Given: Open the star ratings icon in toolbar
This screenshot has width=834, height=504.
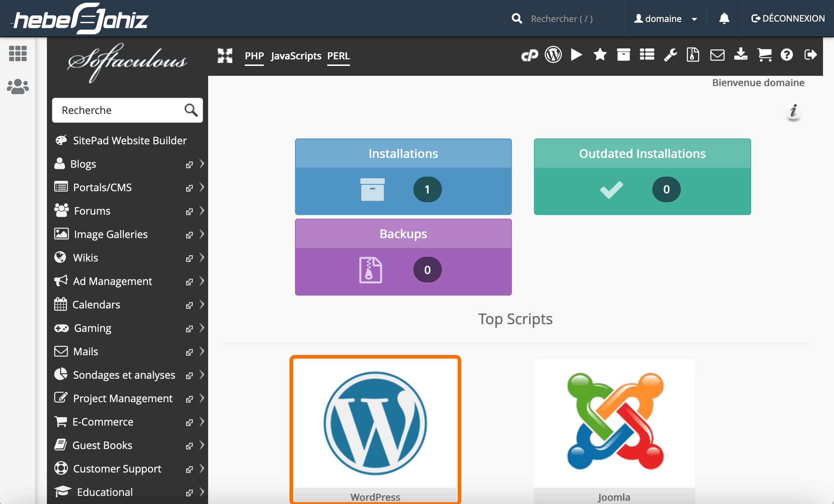Looking at the screenshot, I should 600,55.
